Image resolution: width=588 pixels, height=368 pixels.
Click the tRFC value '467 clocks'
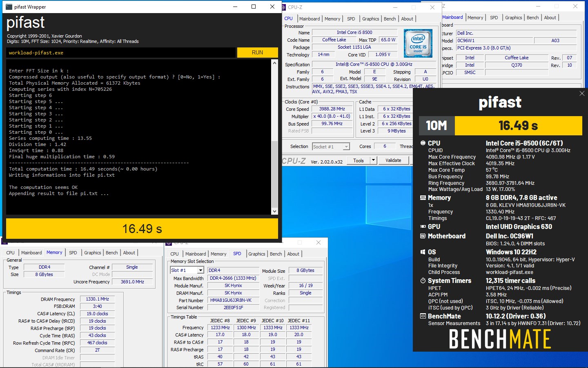coord(98,343)
